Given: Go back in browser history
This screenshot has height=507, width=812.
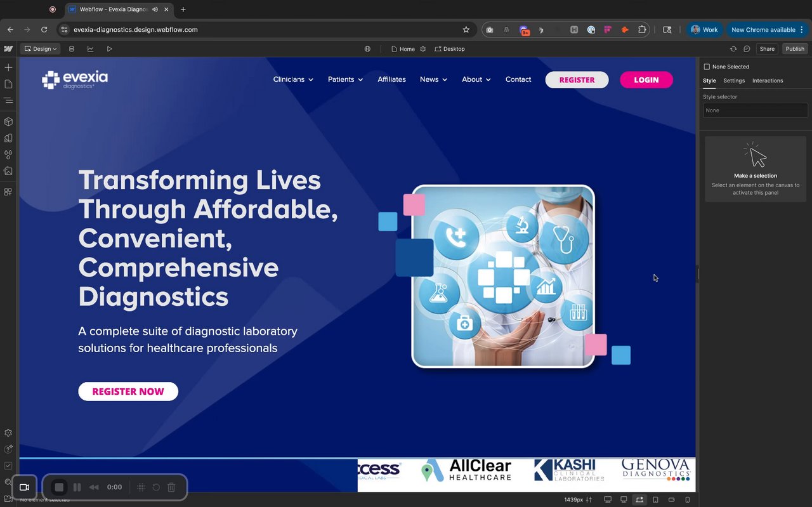Looking at the screenshot, I should coord(10,30).
